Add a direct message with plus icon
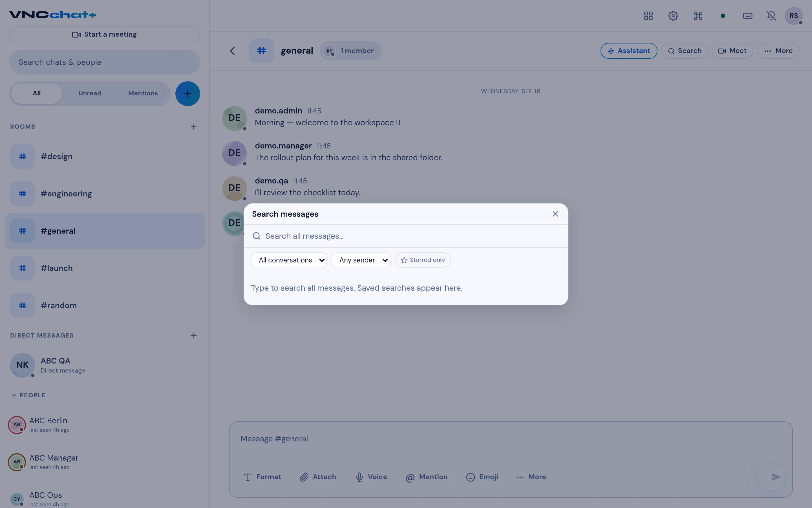 (x=194, y=336)
